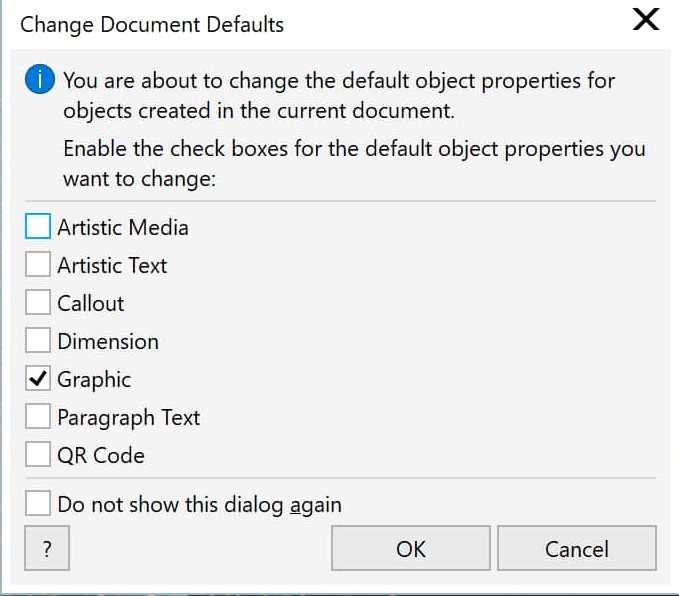Click the Change Document Defaults title text
The width and height of the screenshot is (679, 596).
click(152, 25)
